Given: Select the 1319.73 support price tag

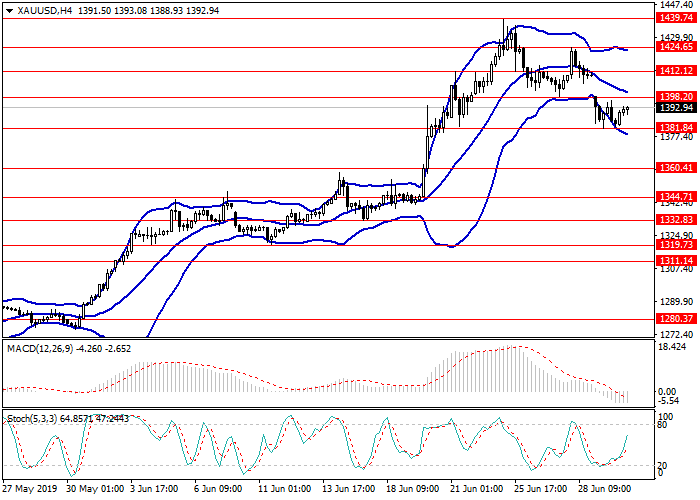Looking at the screenshot, I should click(x=674, y=244).
